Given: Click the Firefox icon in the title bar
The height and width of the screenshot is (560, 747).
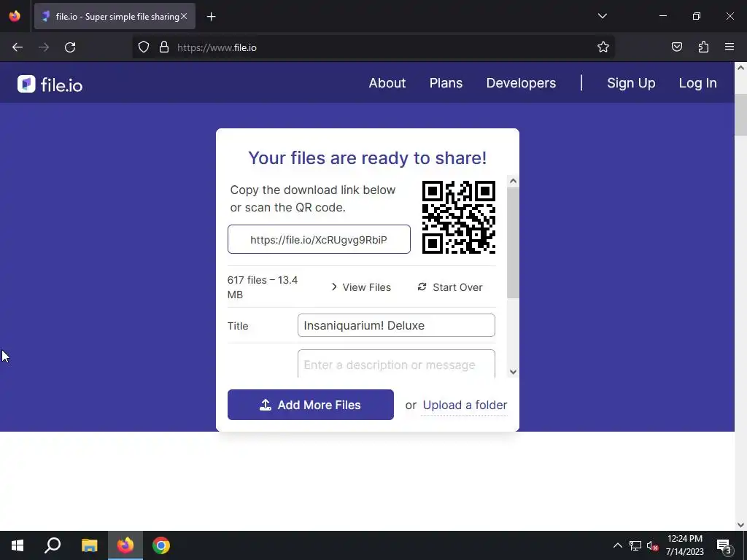Looking at the screenshot, I should click(x=15, y=16).
